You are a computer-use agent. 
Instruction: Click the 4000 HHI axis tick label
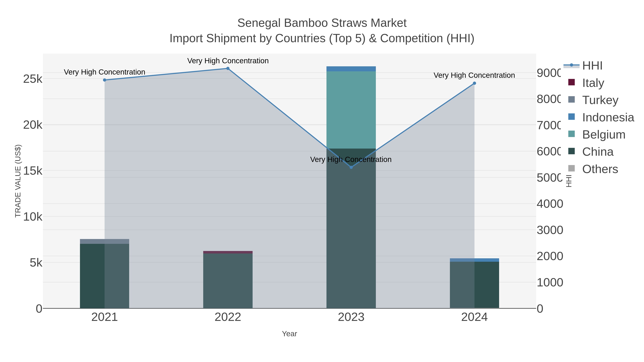pyautogui.click(x=550, y=204)
